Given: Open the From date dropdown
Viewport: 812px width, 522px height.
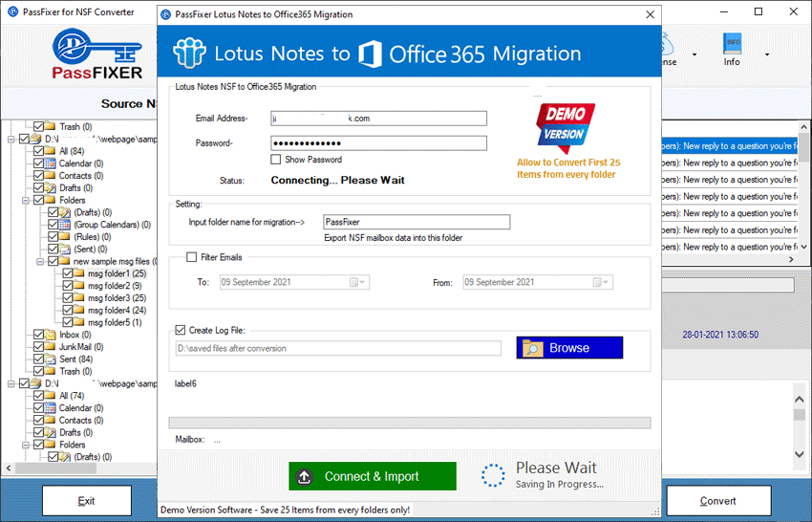Looking at the screenshot, I should (606, 282).
